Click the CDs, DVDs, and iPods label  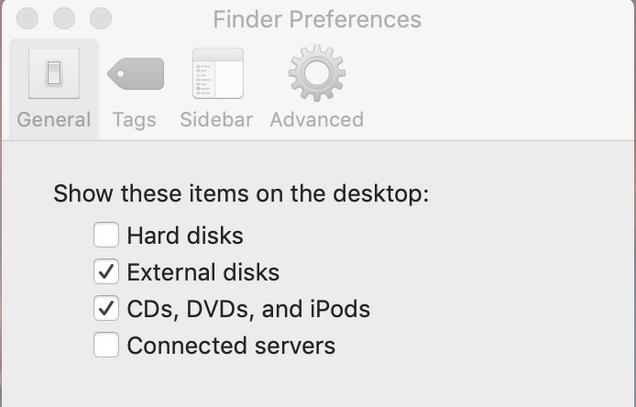coord(248,309)
